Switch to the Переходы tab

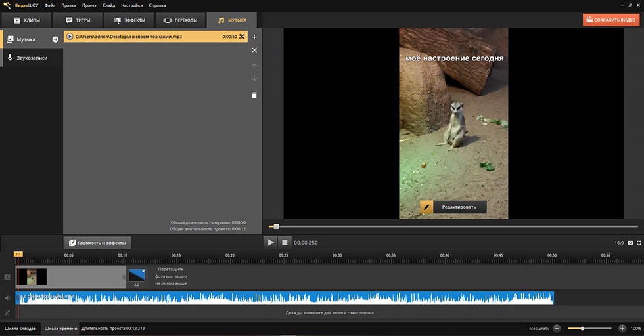[180, 20]
